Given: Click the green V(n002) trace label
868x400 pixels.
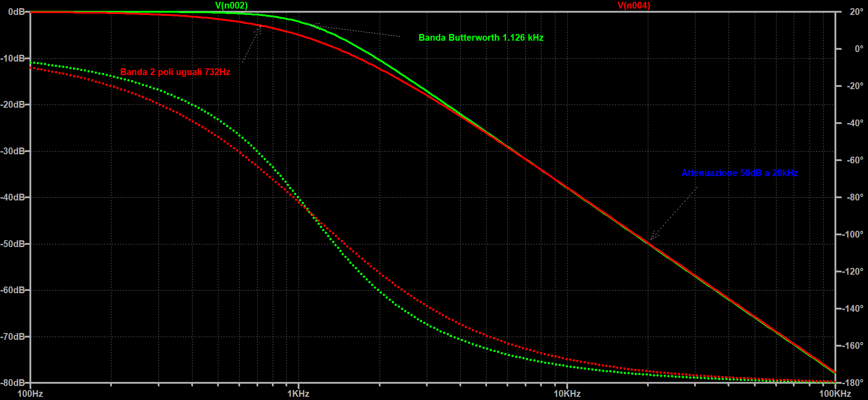Looking at the screenshot, I should point(231,5).
